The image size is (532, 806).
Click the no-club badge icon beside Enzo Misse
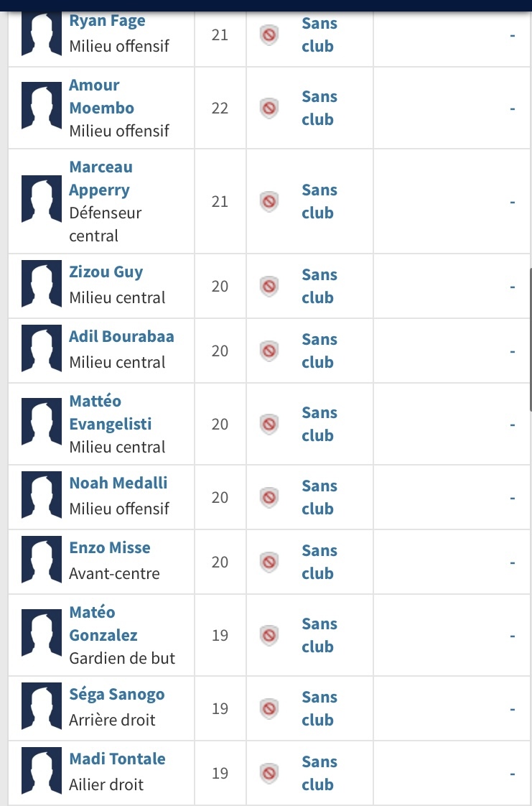269,562
